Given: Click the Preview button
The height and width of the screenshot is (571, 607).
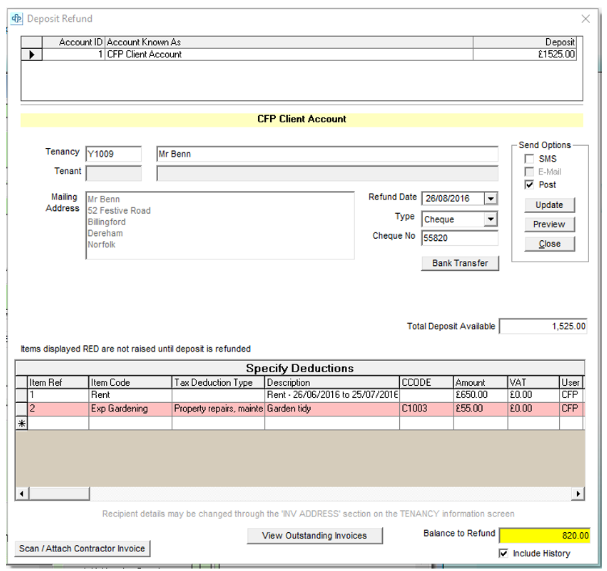Looking at the screenshot, I should click(549, 224).
